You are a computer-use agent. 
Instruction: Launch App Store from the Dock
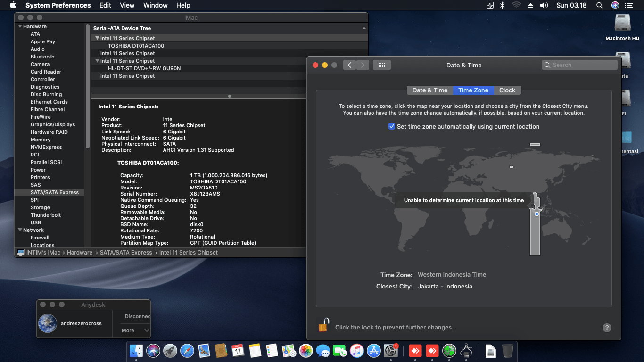[374, 351]
